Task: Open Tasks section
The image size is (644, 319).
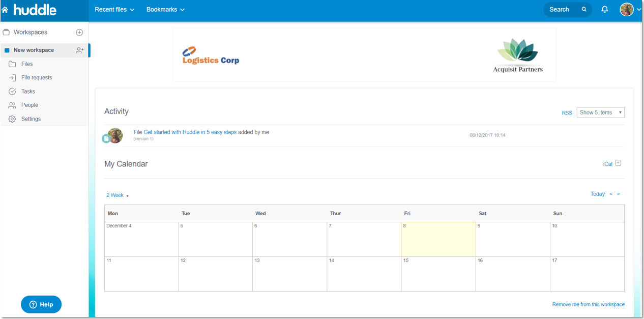Action: click(x=28, y=92)
